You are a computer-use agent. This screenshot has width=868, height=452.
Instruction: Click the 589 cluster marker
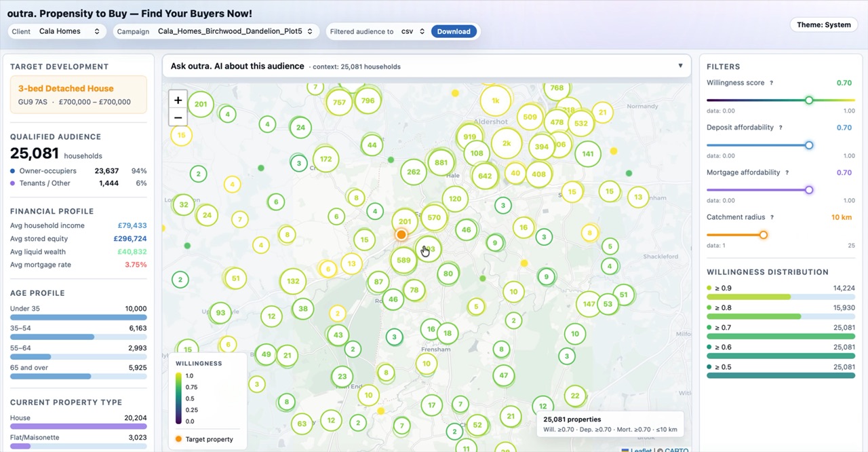403,260
